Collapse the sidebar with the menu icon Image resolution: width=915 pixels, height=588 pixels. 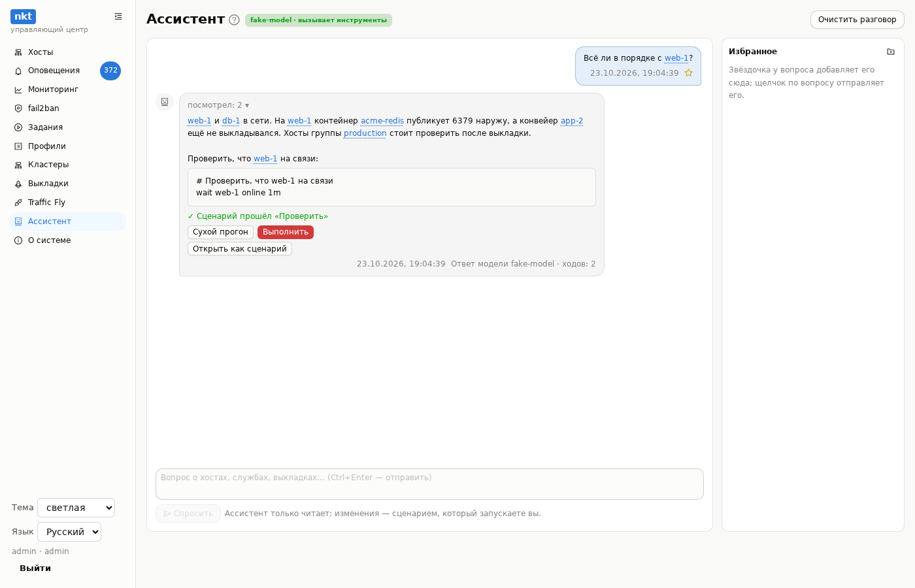[118, 16]
